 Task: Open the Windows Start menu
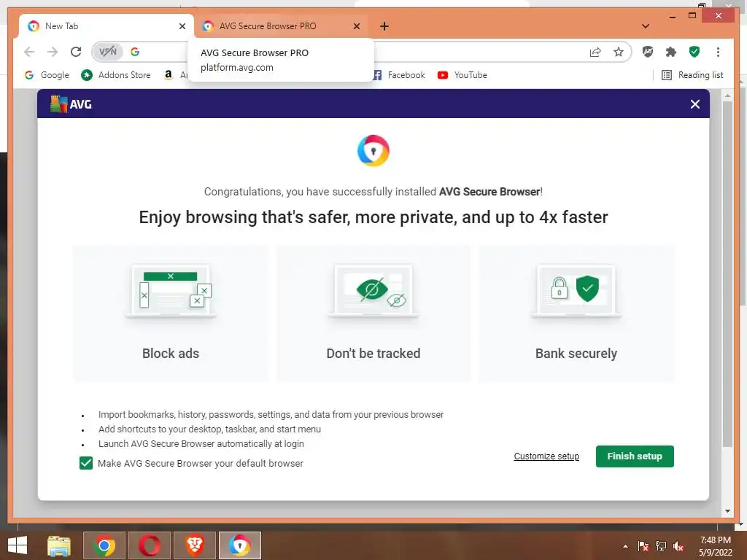[x=18, y=545]
